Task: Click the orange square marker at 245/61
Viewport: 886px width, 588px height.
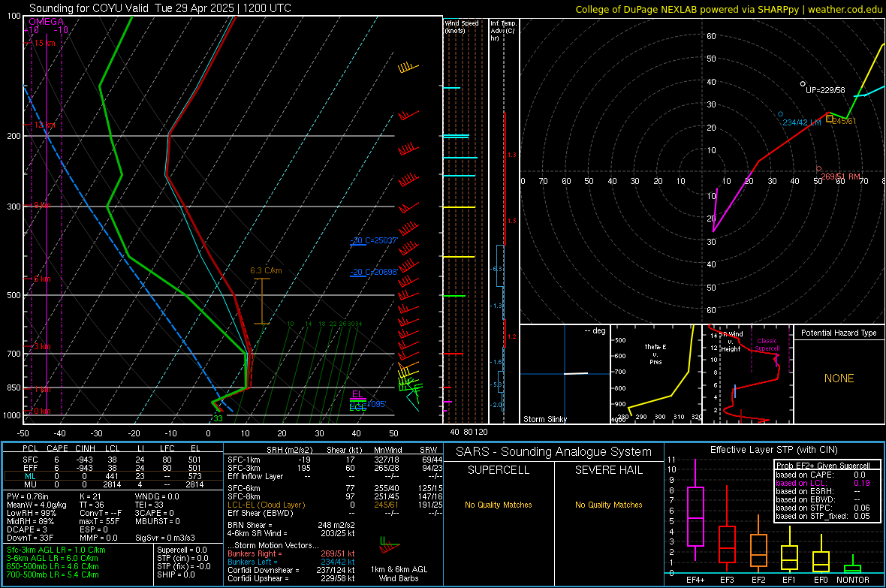Action: click(x=830, y=119)
